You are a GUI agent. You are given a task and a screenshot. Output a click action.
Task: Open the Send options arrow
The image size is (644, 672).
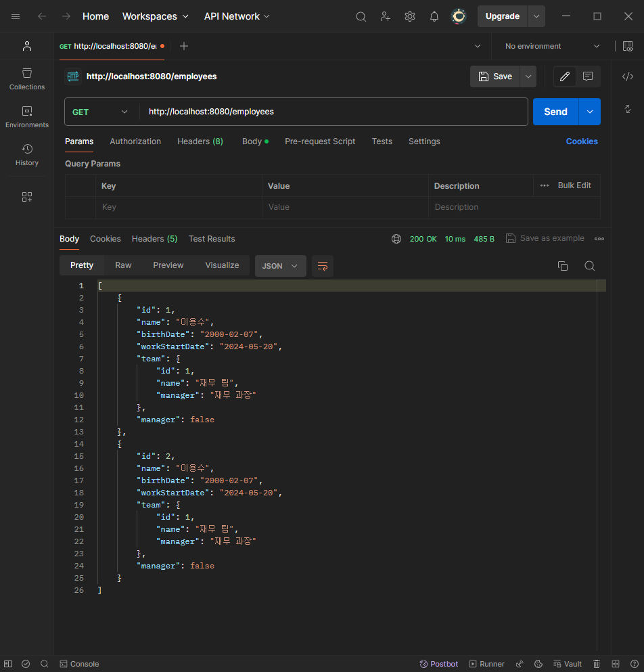(590, 112)
